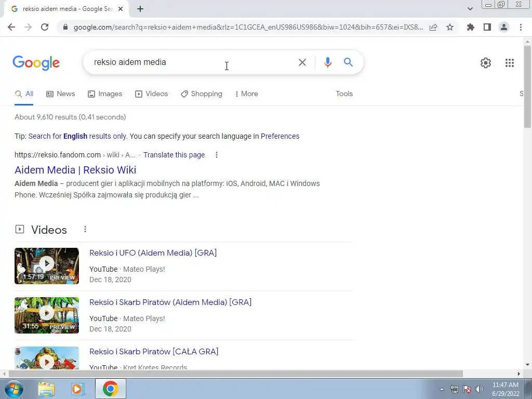The height and width of the screenshot is (399, 532).
Task: Open Windows Explorer from taskbar
Action: [46, 389]
